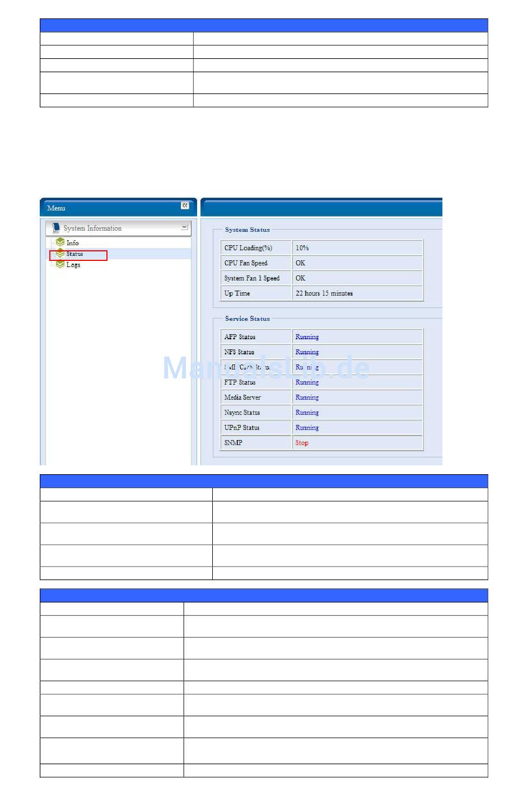
Task: Minimize the System Information section
Action: coord(184,227)
